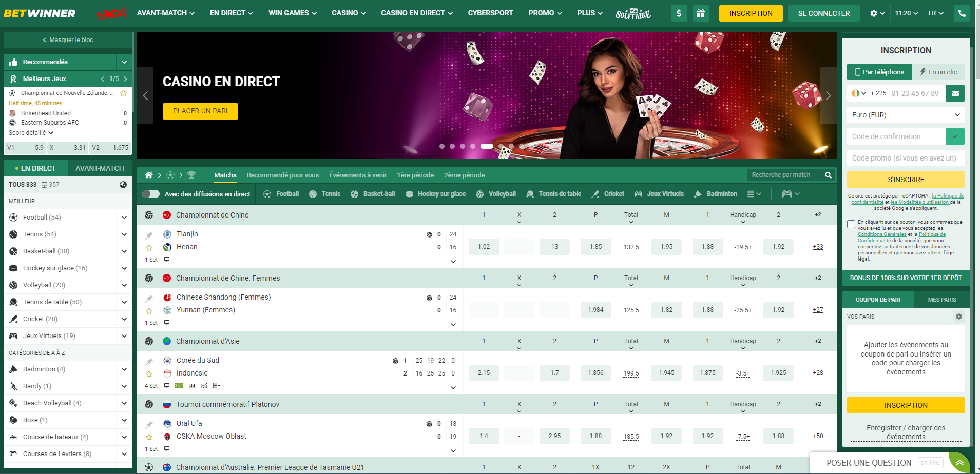980x474 pixels.
Task: Open the Euro (EUR) currency dropdown
Action: (906, 115)
